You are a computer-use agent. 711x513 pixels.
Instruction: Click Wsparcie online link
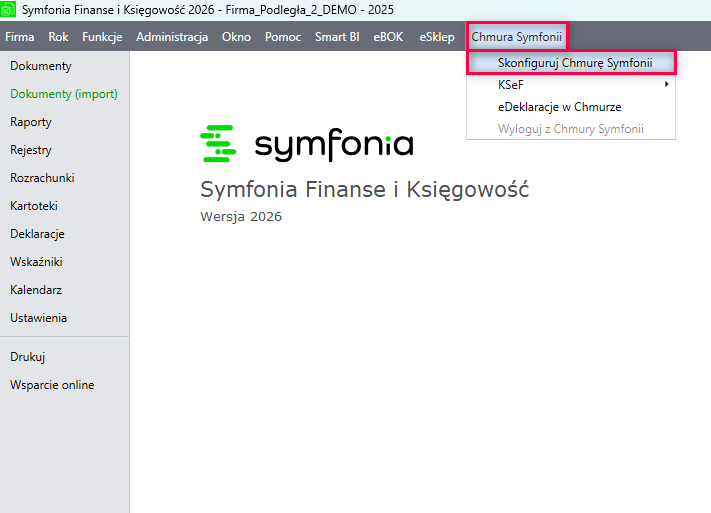point(52,385)
